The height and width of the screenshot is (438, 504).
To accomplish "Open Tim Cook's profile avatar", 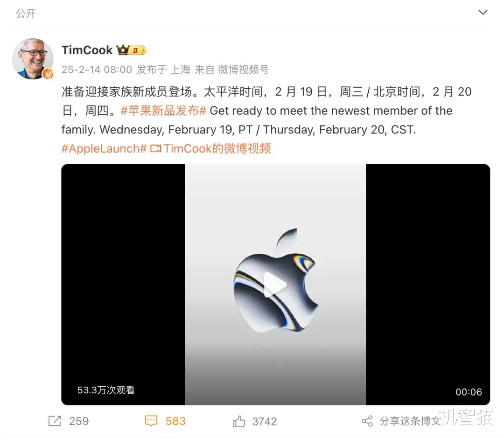I will [x=33, y=59].
